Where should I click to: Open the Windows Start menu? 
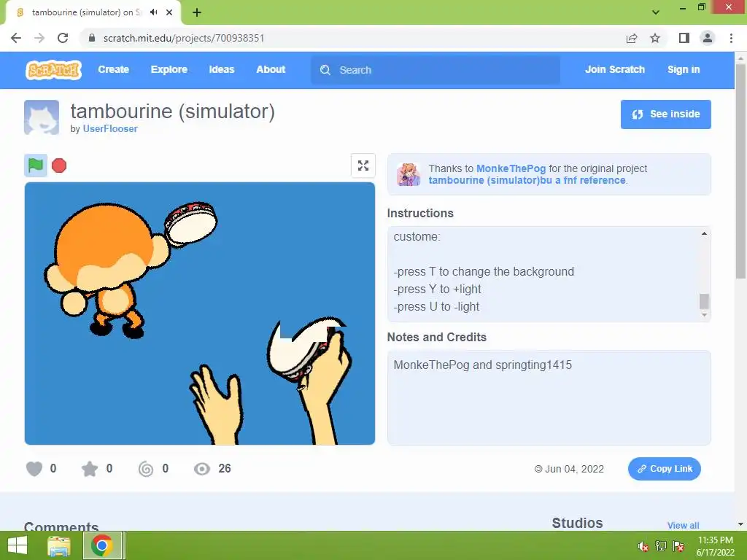(18, 545)
